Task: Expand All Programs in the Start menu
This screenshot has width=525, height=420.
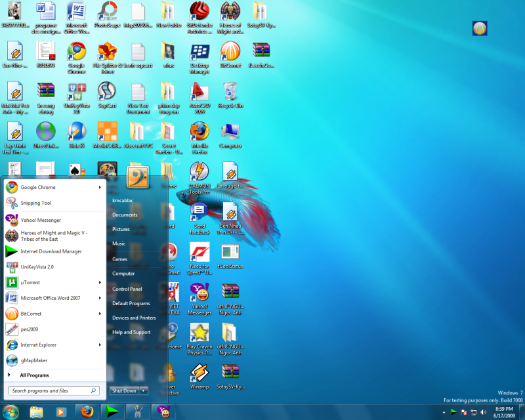Action: 34,375
